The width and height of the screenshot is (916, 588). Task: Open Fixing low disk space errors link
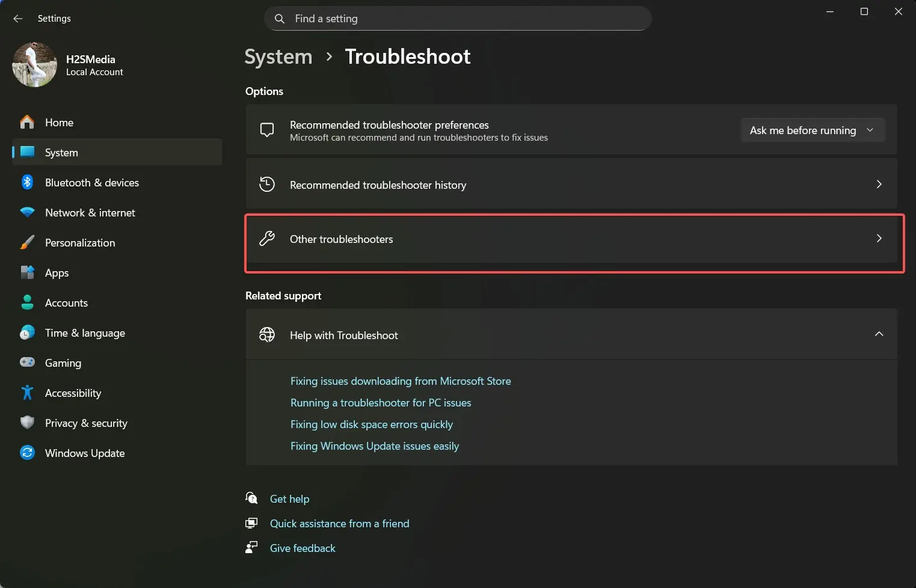[372, 424]
